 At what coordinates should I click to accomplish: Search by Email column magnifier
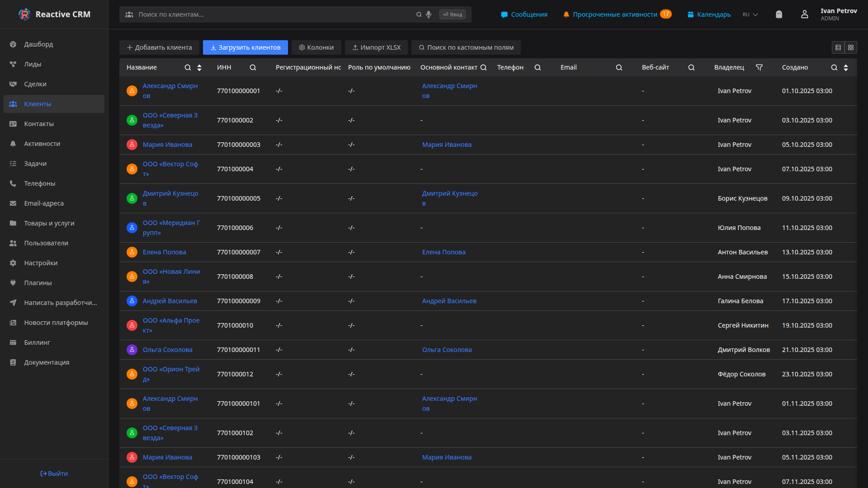[619, 67]
